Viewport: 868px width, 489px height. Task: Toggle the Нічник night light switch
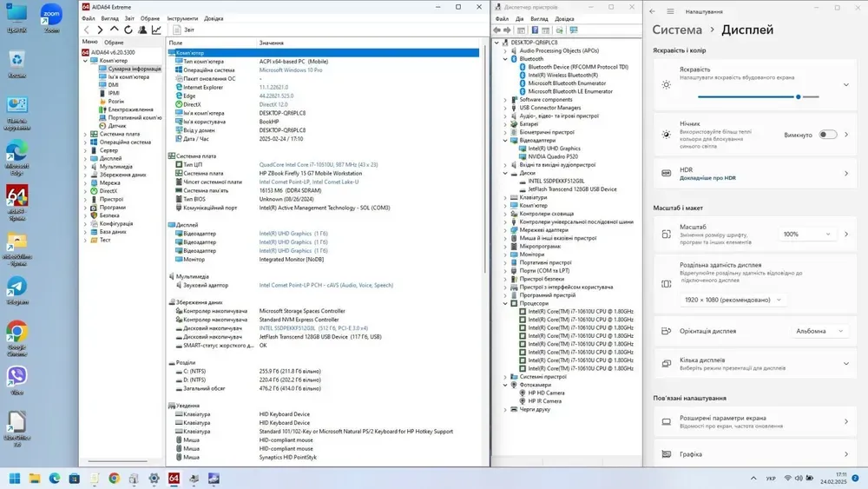827,135
